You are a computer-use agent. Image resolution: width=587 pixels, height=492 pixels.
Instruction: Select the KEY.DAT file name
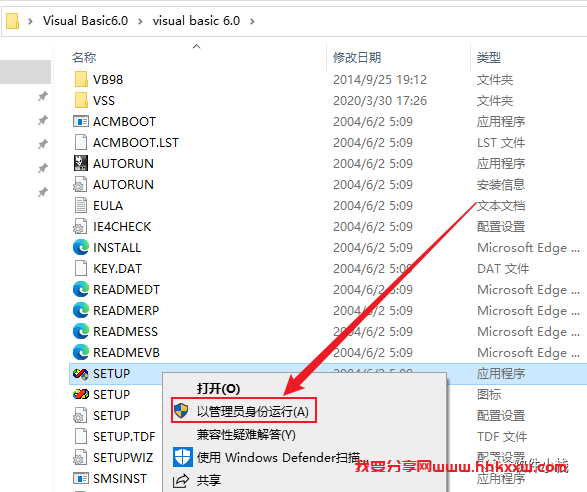[x=117, y=268]
